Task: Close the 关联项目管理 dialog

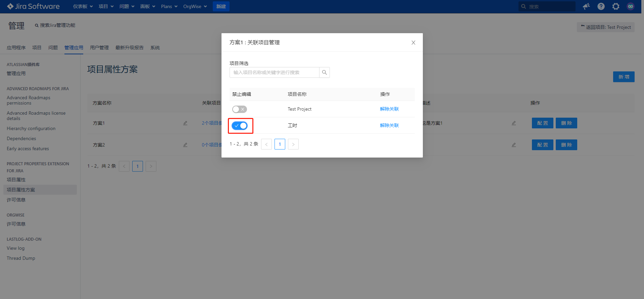Action: pyautogui.click(x=413, y=43)
